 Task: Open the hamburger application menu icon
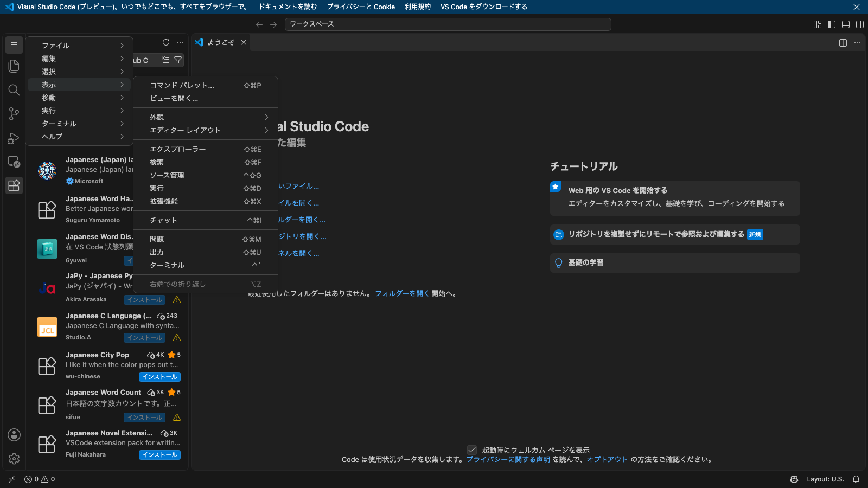[x=14, y=45]
